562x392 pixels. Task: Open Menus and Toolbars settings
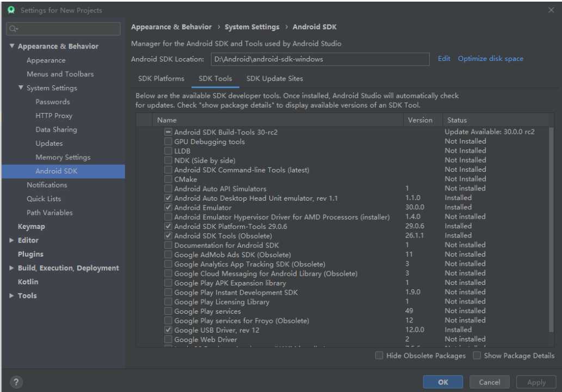click(60, 74)
